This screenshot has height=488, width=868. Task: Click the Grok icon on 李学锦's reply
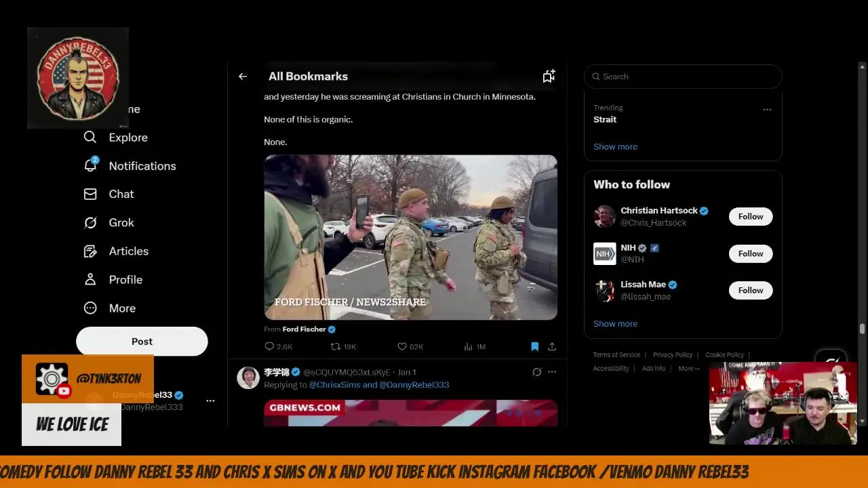coord(536,372)
